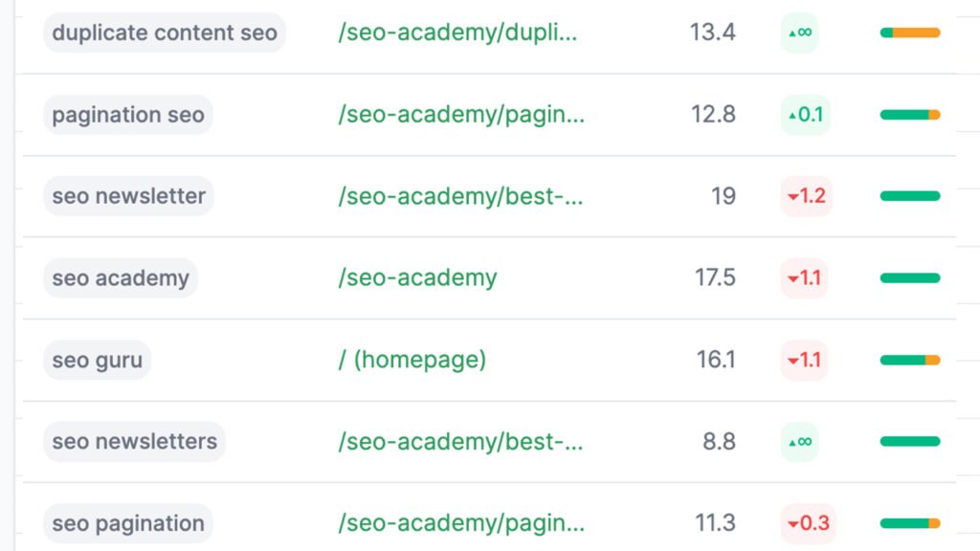Open the '/ (homepage)' URL link
Screen dimensions: 980x551
(412, 361)
